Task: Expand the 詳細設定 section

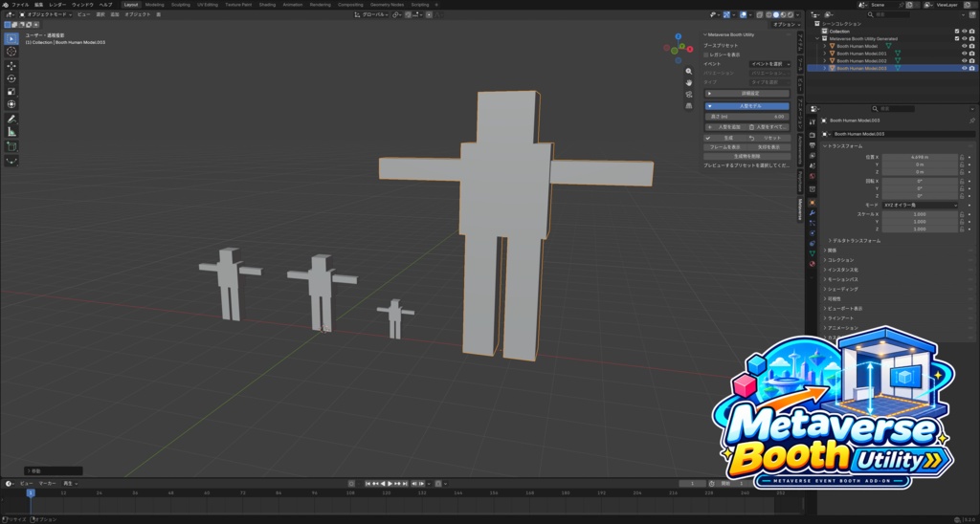Action: (x=746, y=94)
